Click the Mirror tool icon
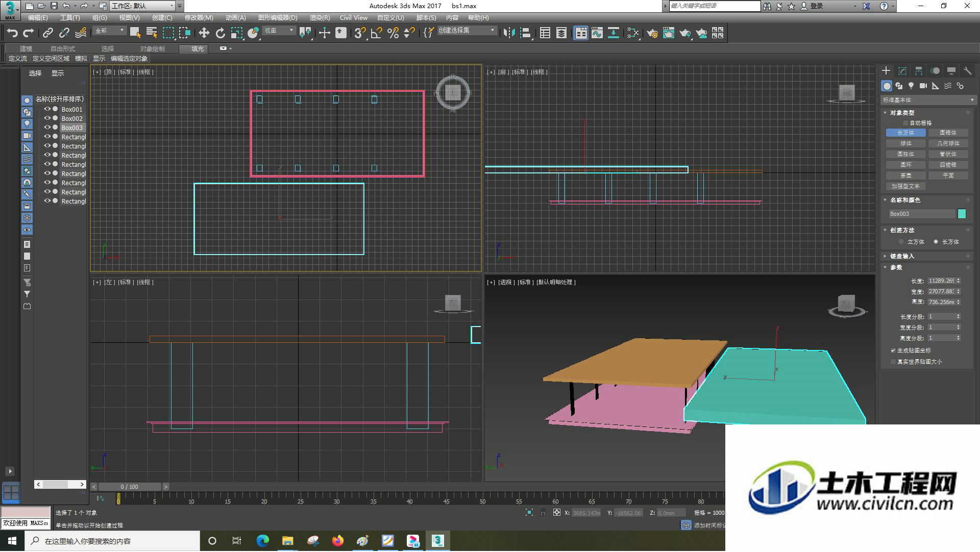The width and height of the screenshot is (980, 552). coord(509,33)
